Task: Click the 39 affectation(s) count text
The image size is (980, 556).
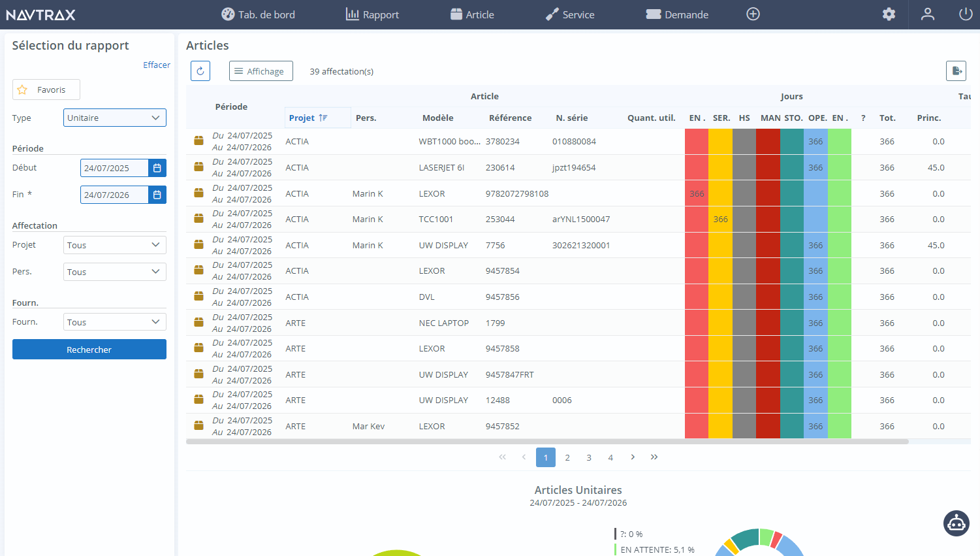Action: [341, 71]
